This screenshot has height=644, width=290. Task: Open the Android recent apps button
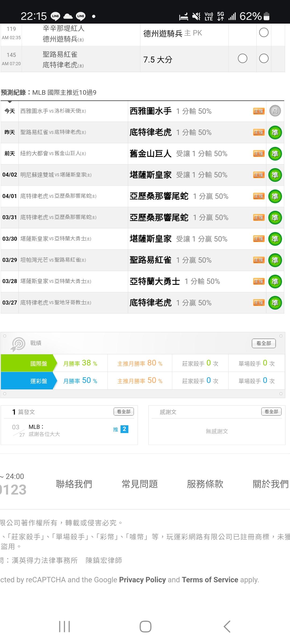coord(64,627)
